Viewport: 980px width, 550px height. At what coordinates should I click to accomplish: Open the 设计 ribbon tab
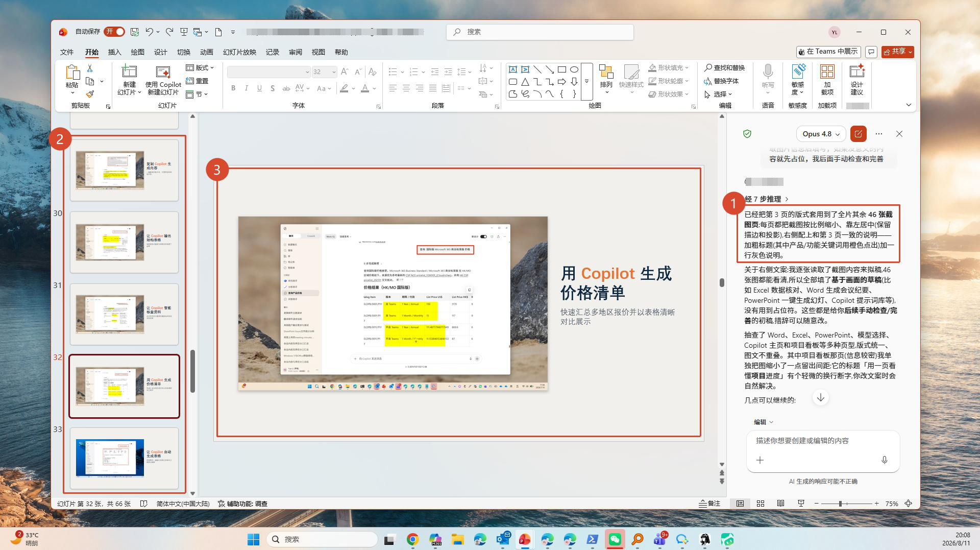(x=161, y=52)
